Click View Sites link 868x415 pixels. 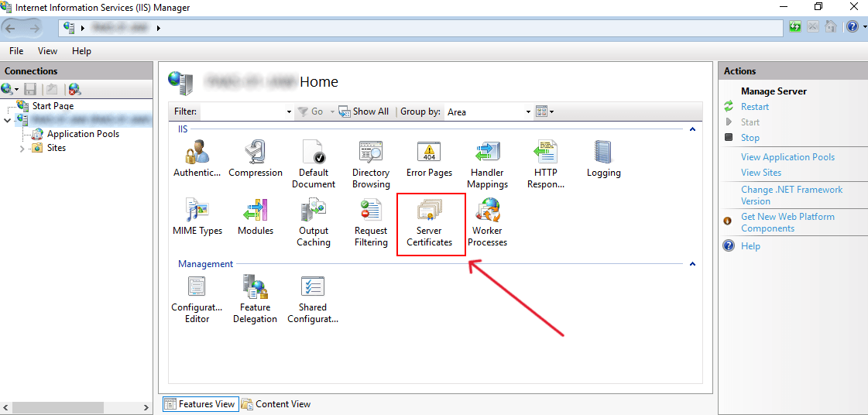tap(761, 173)
